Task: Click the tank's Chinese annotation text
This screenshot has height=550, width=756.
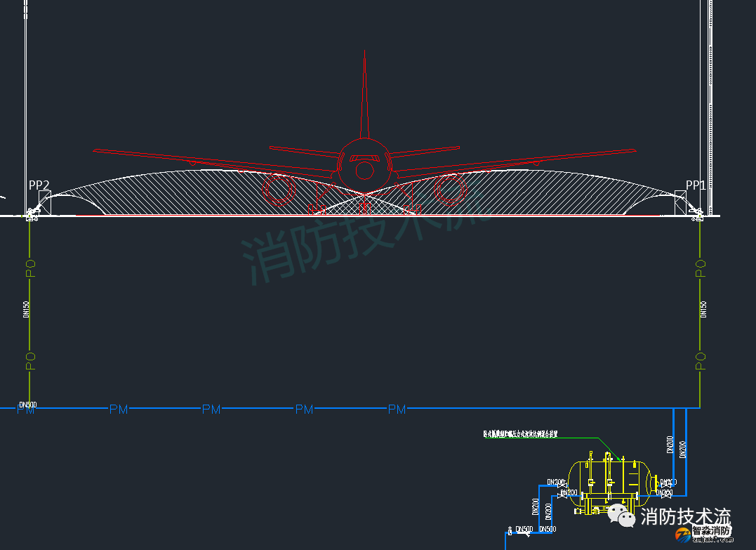Action: [x=520, y=434]
